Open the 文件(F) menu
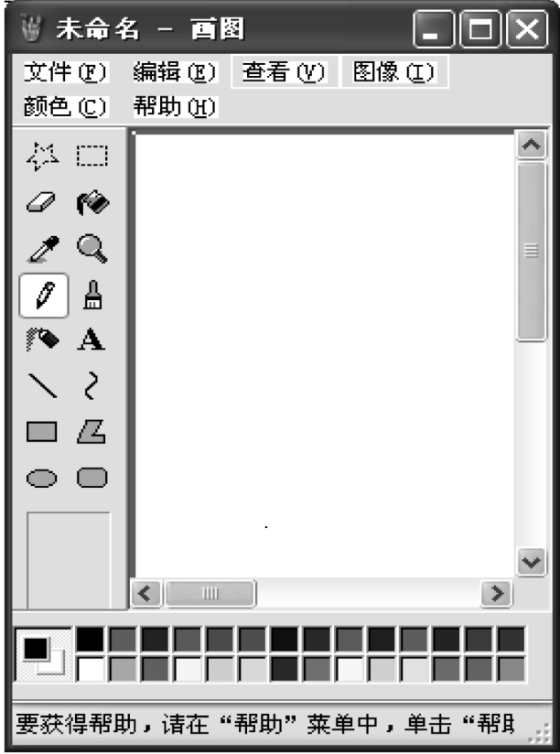560x754 pixels. pyautogui.click(x=66, y=72)
